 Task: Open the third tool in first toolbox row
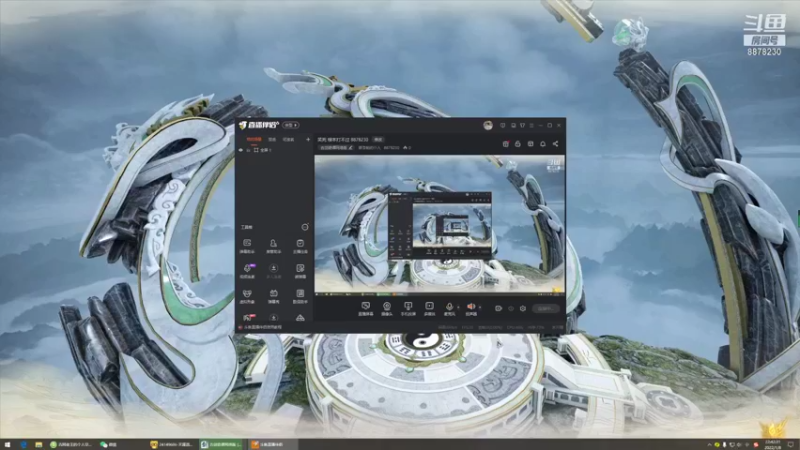(x=300, y=245)
